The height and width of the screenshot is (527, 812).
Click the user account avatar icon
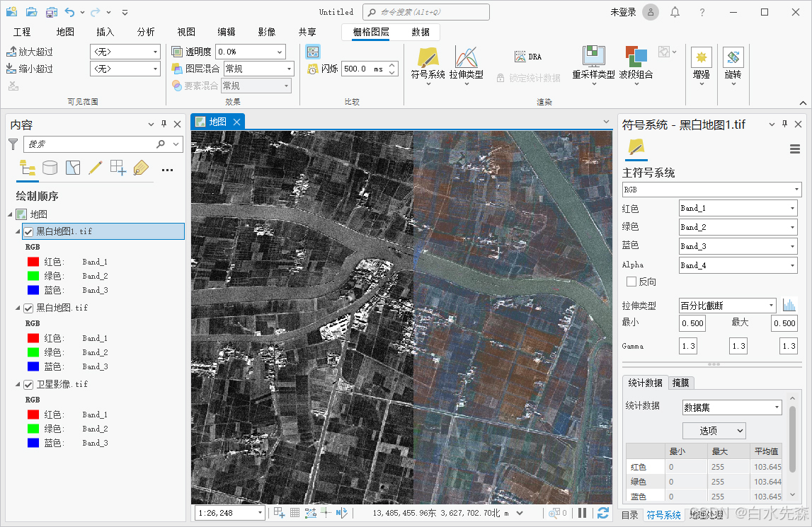tap(651, 11)
